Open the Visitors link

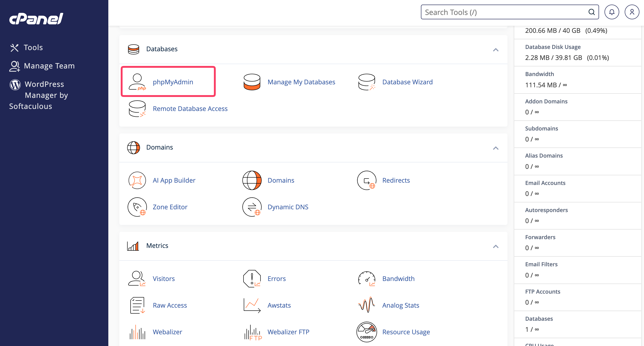click(164, 278)
